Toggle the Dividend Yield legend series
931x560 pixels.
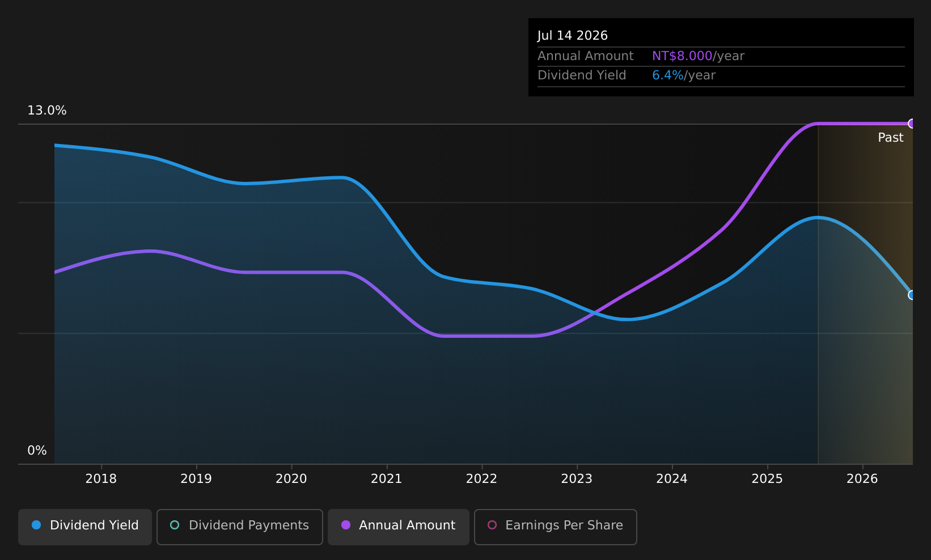[x=85, y=527]
